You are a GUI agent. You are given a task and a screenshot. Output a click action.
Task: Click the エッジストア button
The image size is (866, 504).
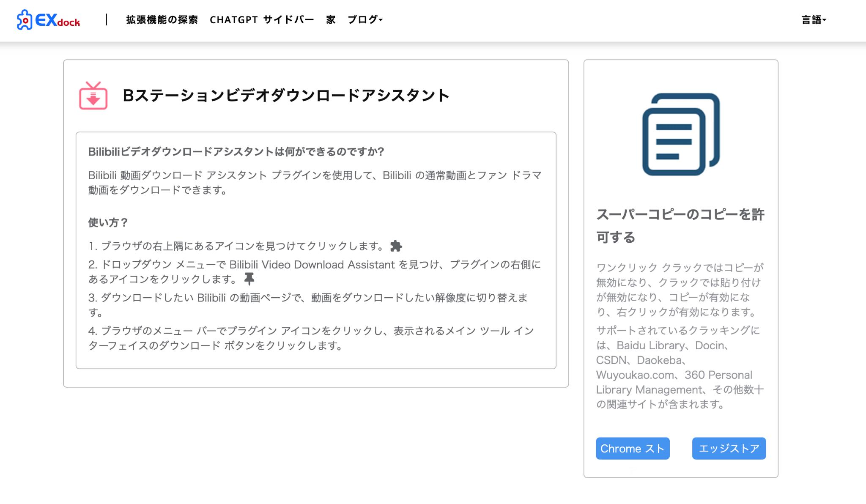(729, 448)
